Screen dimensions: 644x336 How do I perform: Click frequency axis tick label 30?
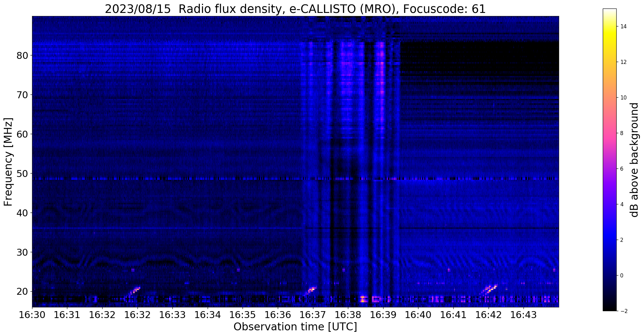point(22,252)
